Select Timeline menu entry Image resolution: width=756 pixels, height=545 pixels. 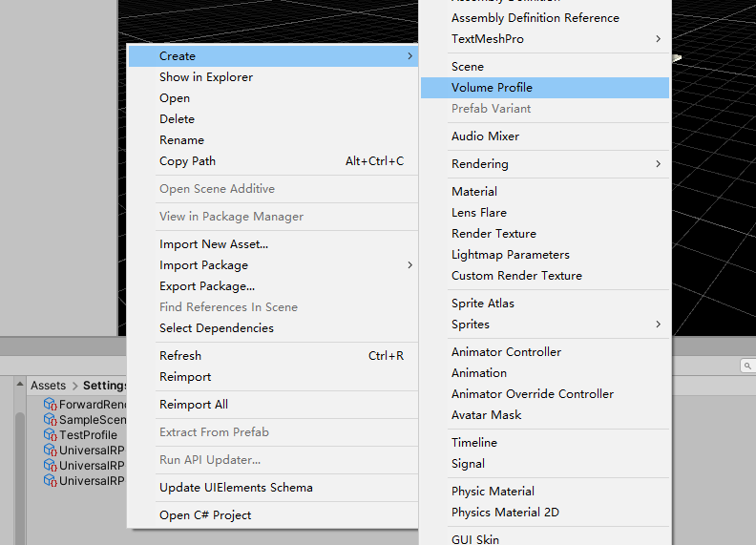(x=545, y=443)
